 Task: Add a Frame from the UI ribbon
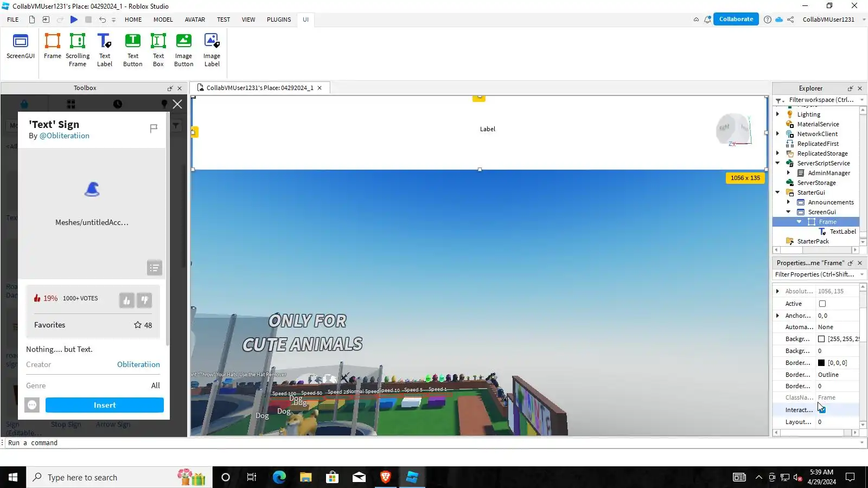pos(53,47)
